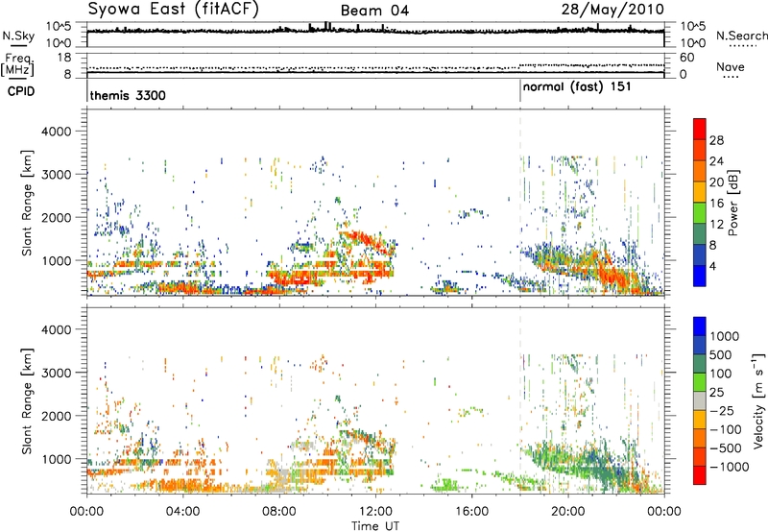Click the -100 tick on Velocity colorbar

click(x=725, y=429)
